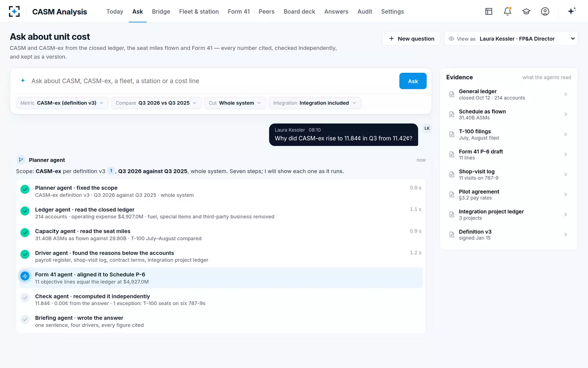The width and height of the screenshot is (588, 368).
Task: Open the Board deck tab
Action: 299,11
